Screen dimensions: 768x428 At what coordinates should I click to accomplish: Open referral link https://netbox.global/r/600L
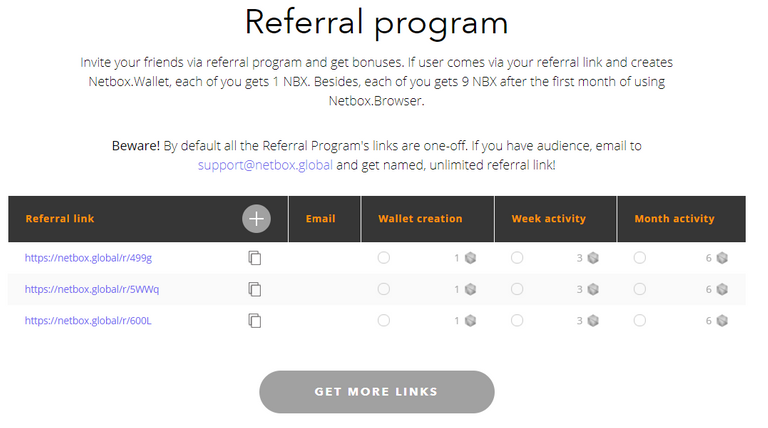pos(88,321)
